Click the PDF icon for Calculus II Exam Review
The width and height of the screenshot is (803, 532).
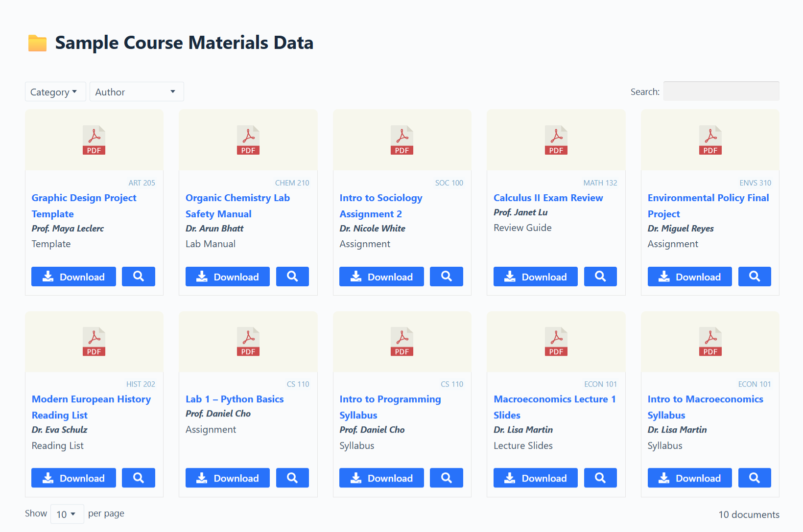(556, 140)
